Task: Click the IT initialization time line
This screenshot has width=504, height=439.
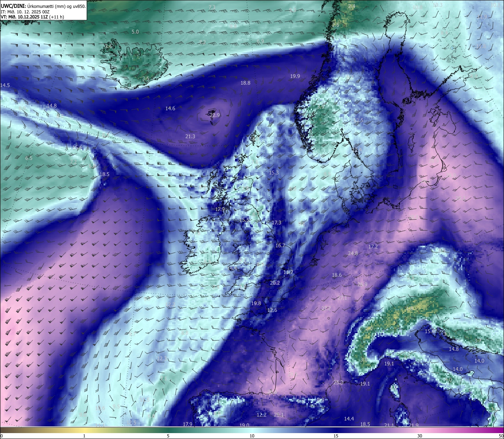Action: click(x=26, y=12)
